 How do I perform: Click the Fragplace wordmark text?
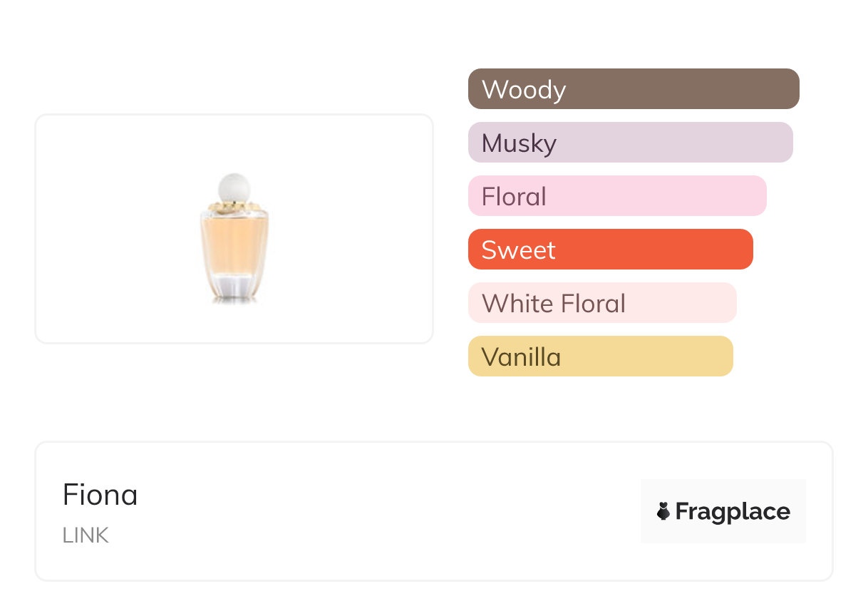point(733,512)
